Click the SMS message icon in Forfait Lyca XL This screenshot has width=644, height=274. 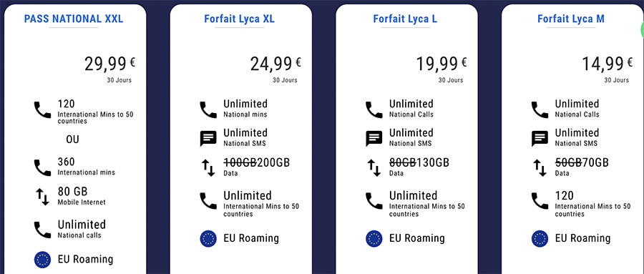pos(208,139)
